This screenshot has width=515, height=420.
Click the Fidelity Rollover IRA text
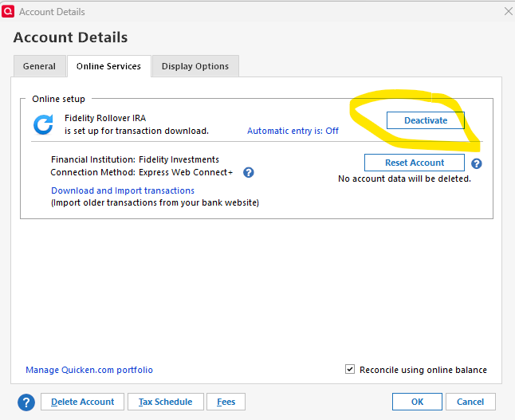105,118
